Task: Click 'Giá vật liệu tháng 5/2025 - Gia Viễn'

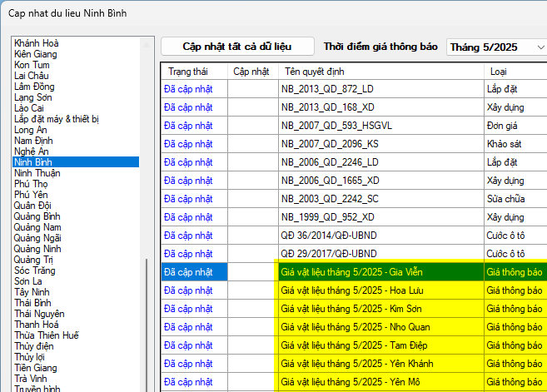Action: tap(381, 272)
